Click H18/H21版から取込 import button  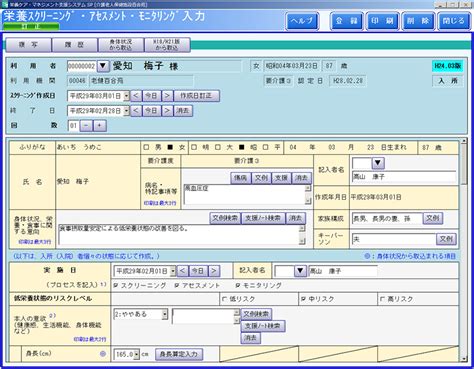[167, 45]
